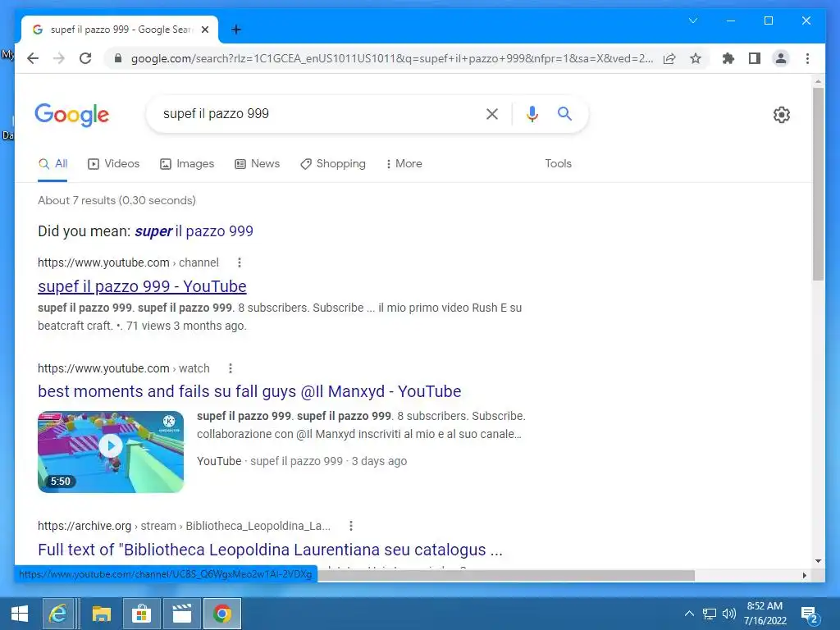Open options for youtube watch result

[x=231, y=368]
